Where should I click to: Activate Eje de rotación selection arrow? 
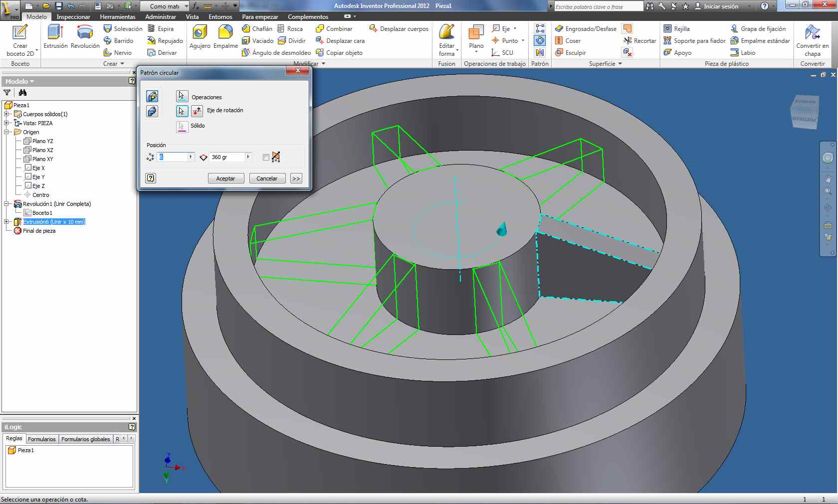[182, 111]
